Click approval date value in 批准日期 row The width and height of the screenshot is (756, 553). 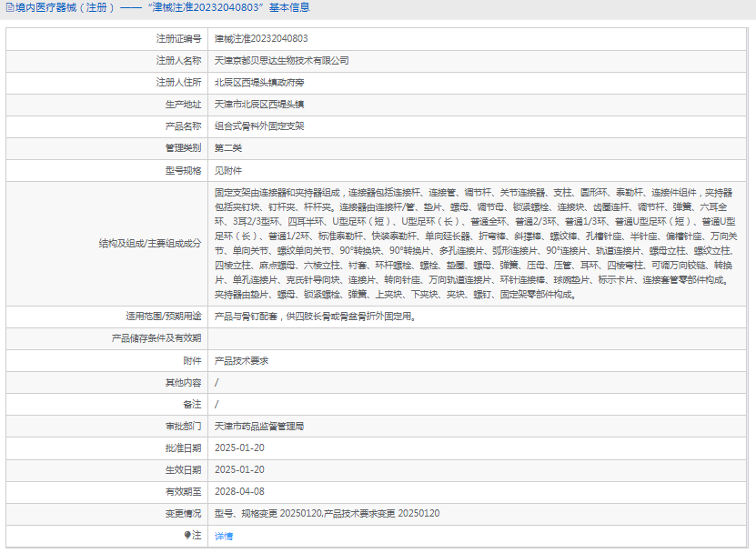click(x=239, y=447)
